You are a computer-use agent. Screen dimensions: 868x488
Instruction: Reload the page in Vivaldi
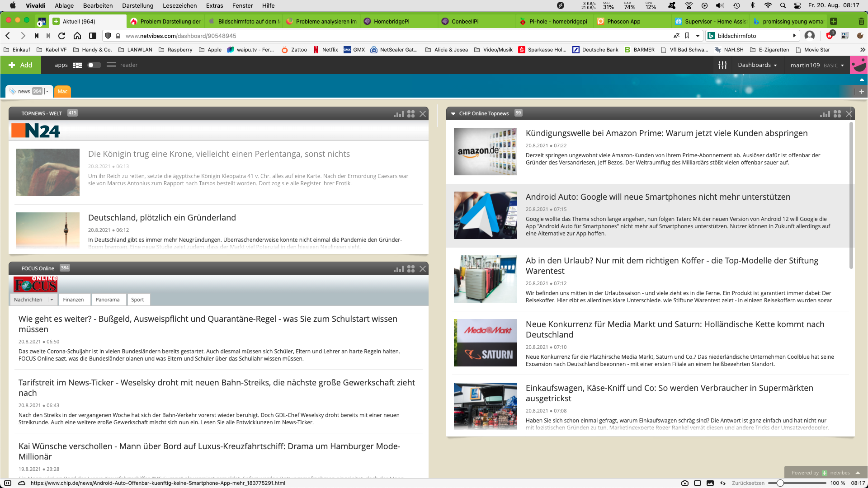click(x=62, y=36)
